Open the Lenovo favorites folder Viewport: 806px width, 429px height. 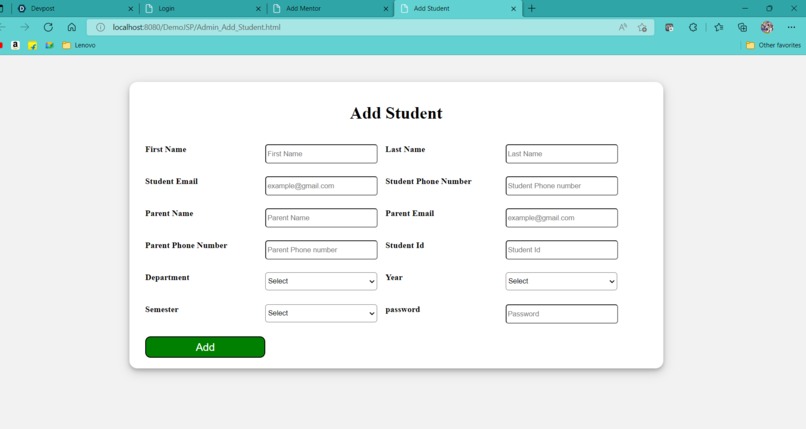(x=79, y=45)
